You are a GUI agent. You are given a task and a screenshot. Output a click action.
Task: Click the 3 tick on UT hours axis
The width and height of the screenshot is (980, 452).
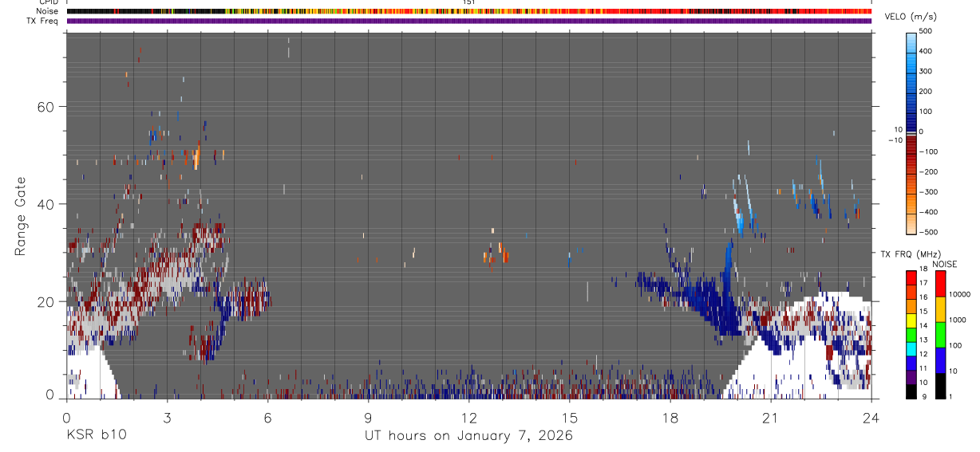167,417
